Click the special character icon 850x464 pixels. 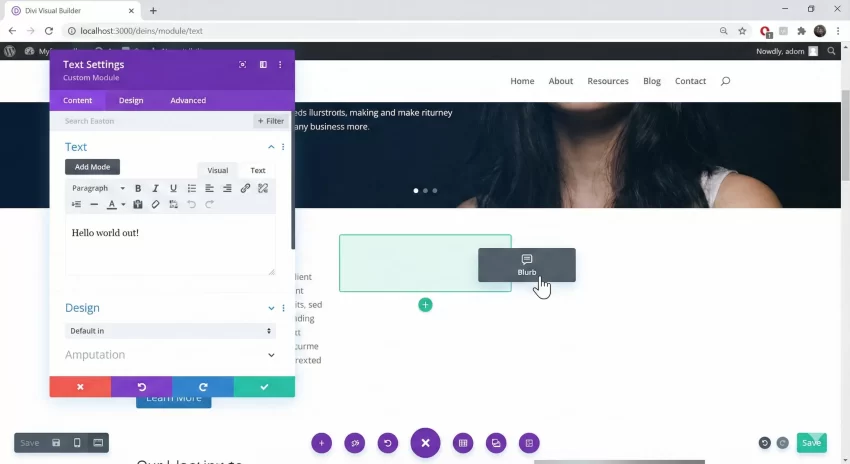[173, 204]
